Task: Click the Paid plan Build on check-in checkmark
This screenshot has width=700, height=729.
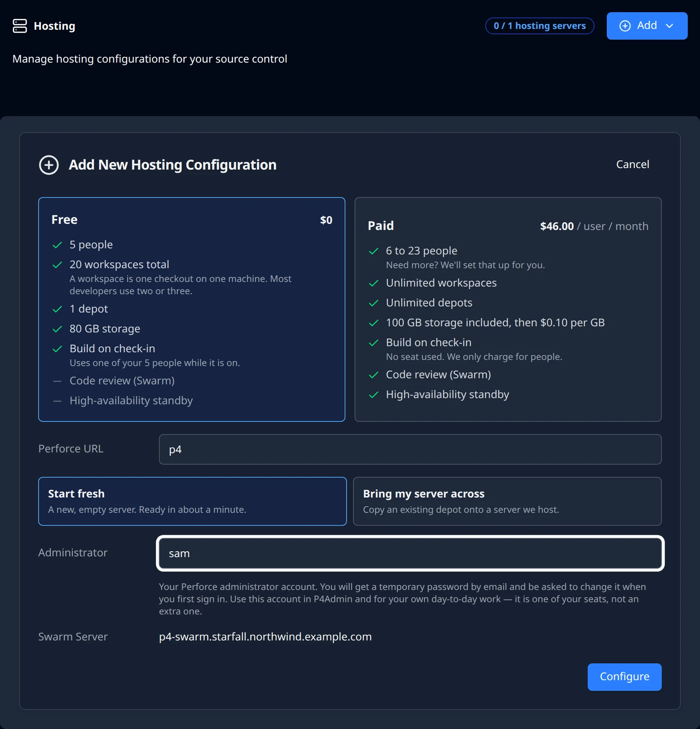Action: click(374, 343)
